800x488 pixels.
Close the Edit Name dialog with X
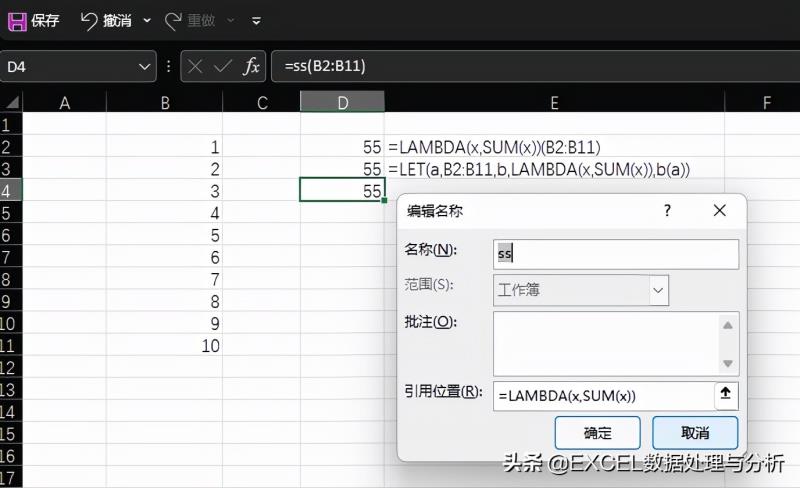pyautogui.click(x=720, y=210)
